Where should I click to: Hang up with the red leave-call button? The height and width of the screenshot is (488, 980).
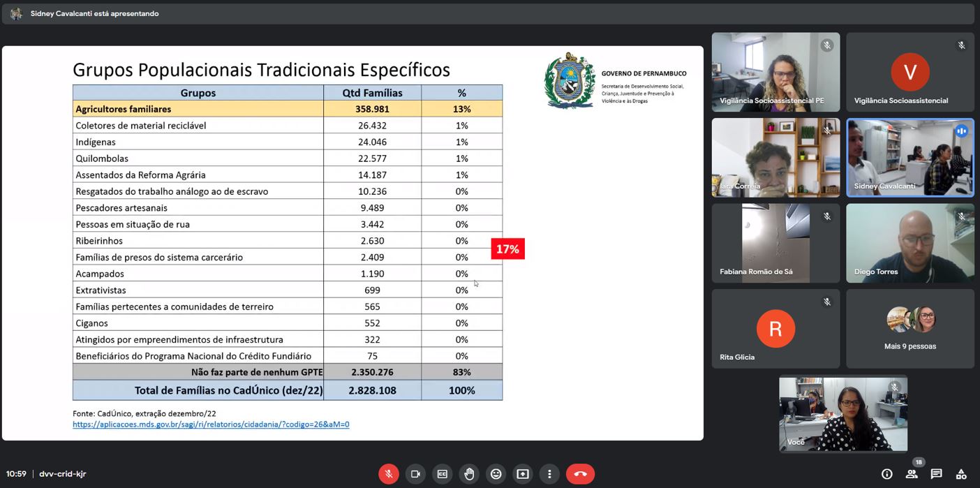coord(580,474)
